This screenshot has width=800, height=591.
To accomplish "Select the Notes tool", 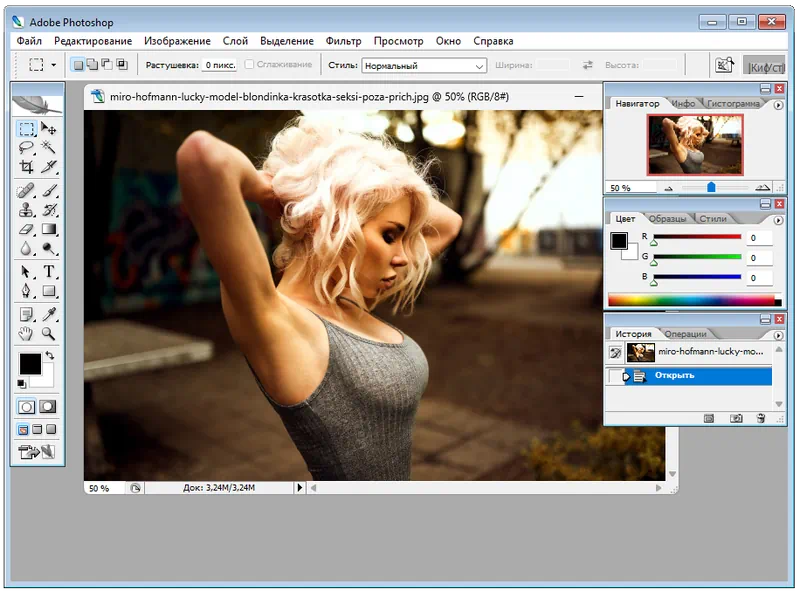I will pyautogui.click(x=27, y=314).
